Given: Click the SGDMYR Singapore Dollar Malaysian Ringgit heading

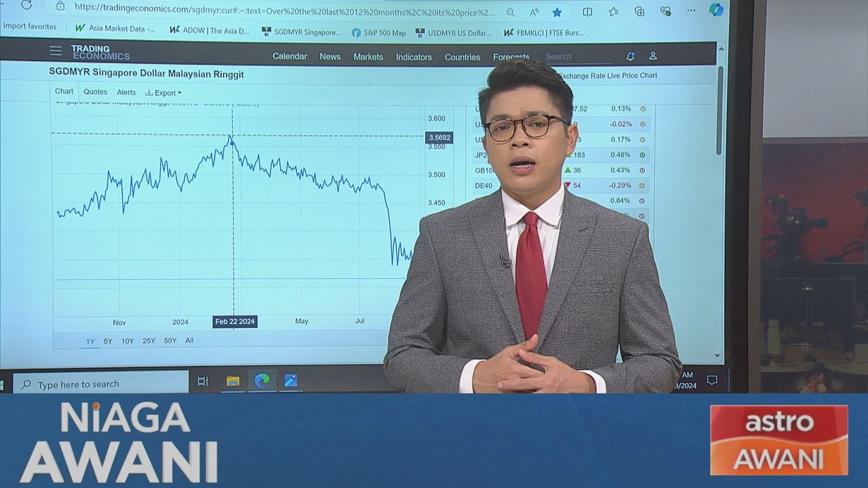Looking at the screenshot, I should [x=146, y=73].
